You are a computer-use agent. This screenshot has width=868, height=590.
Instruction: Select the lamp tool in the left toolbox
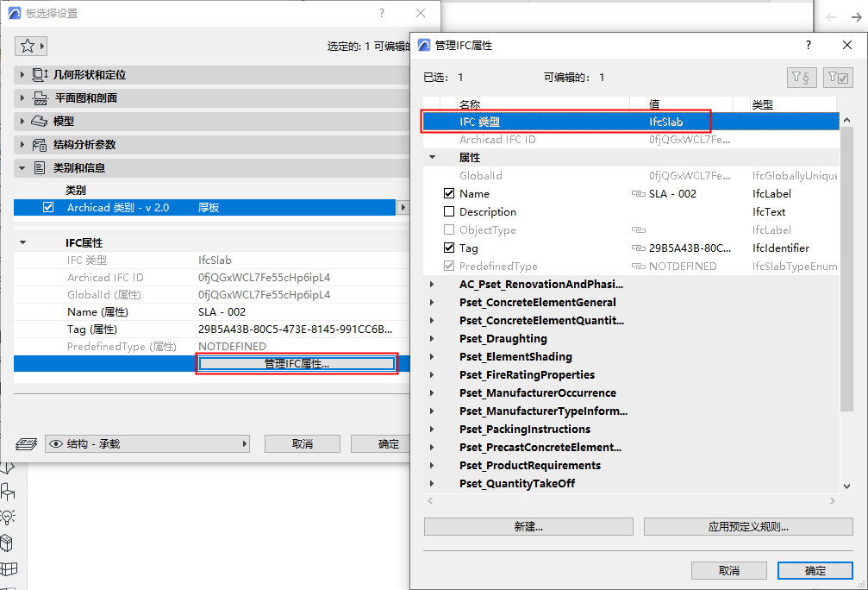(8, 517)
